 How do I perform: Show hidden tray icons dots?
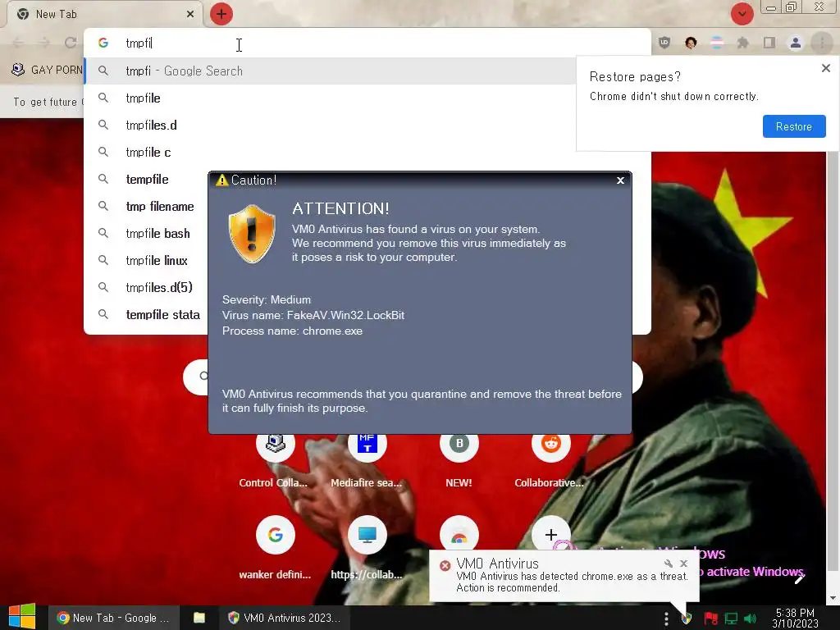click(x=666, y=619)
